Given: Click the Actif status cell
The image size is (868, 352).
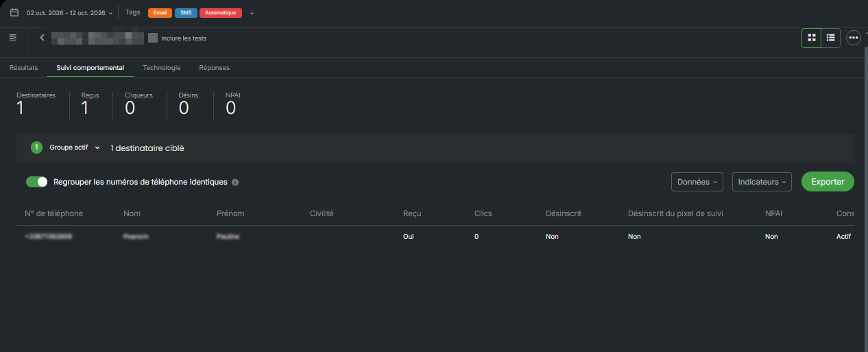Looking at the screenshot, I should click(x=843, y=236).
